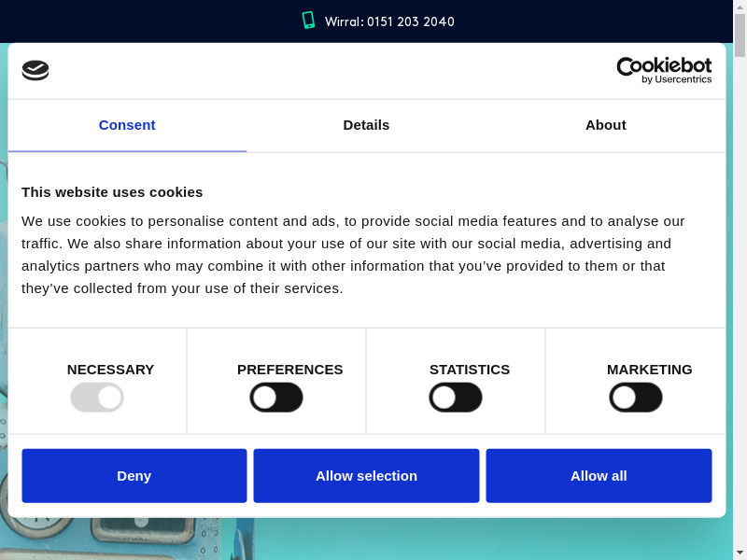Open the Cookiebot by Usercentrics logo link
The width and height of the screenshot is (747, 560).
(x=664, y=70)
